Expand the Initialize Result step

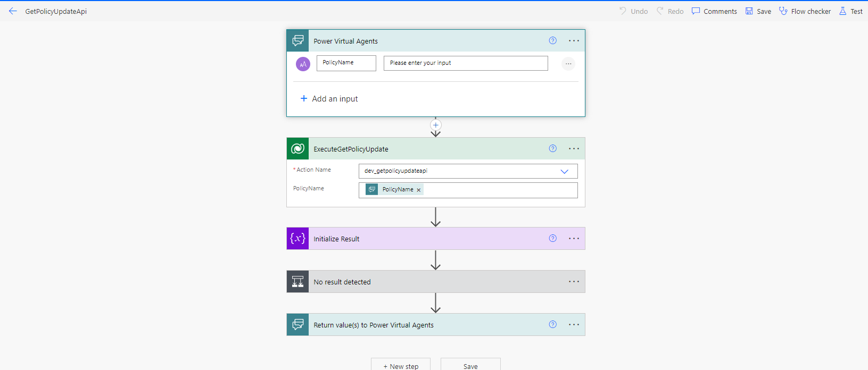pyautogui.click(x=436, y=239)
